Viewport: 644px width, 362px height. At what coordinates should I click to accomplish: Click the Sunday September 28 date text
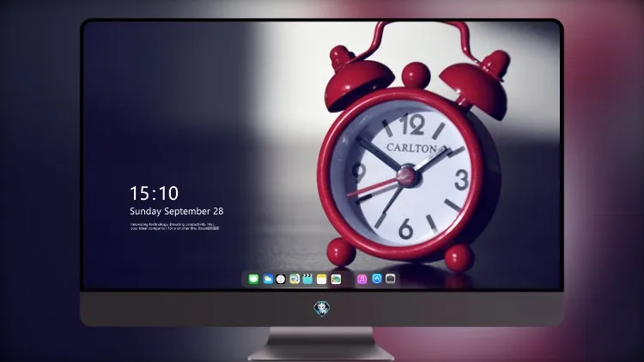(x=177, y=211)
